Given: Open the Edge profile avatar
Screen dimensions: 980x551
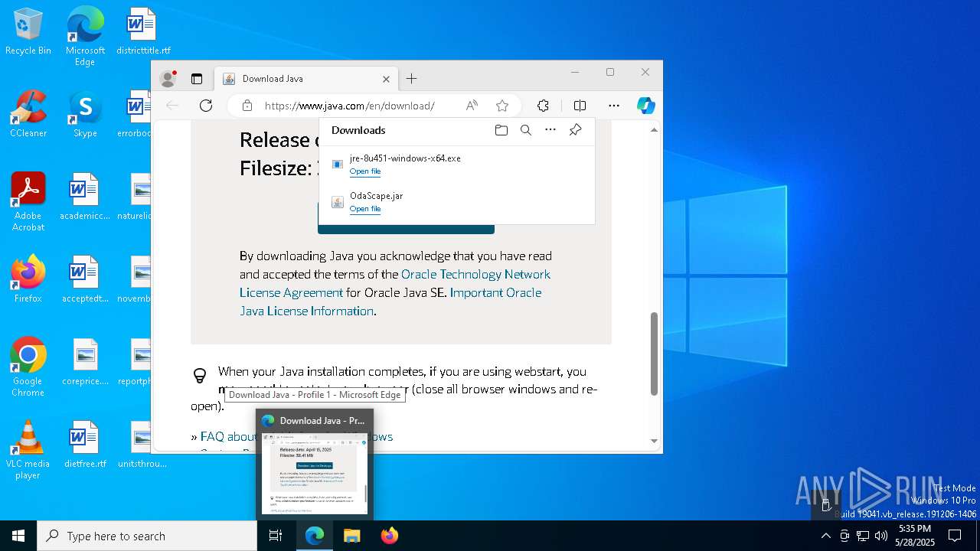Looking at the screenshot, I should click(x=168, y=79).
